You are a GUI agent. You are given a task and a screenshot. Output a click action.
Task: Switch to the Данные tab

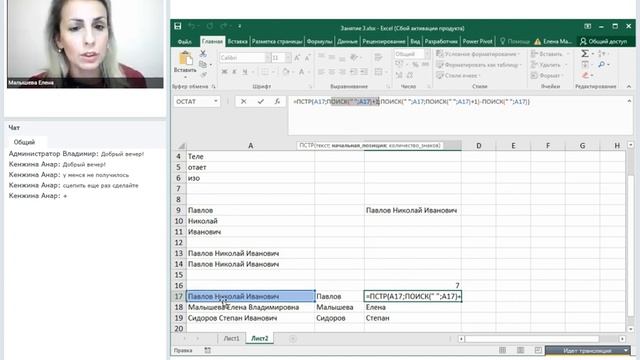[347, 42]
